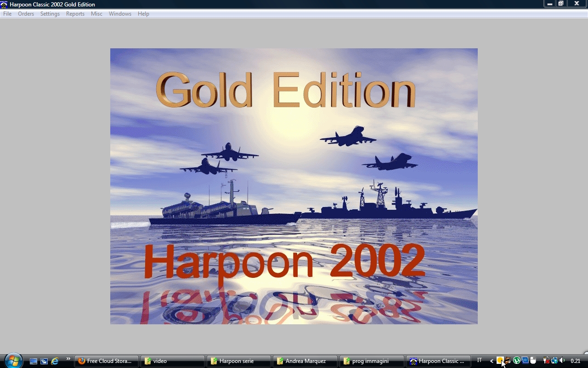
Task: Click the network connection tray icon
Action: tap(554, 361)
